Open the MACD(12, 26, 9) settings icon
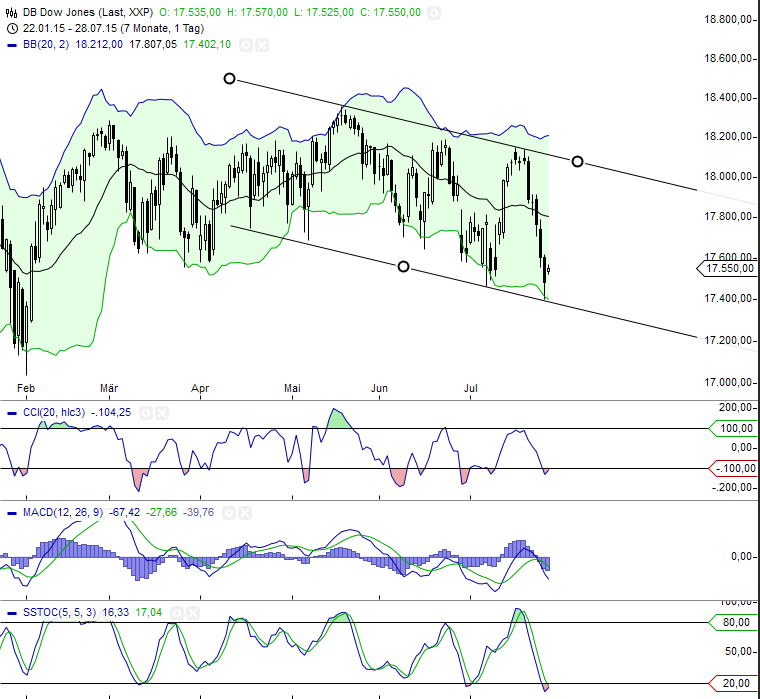This screenshot has height=699, width=760. (x=229, y=513)
